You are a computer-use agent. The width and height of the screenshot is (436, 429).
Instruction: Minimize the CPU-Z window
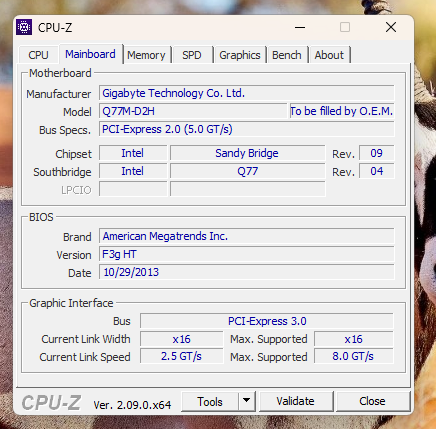tap(300, 27)
